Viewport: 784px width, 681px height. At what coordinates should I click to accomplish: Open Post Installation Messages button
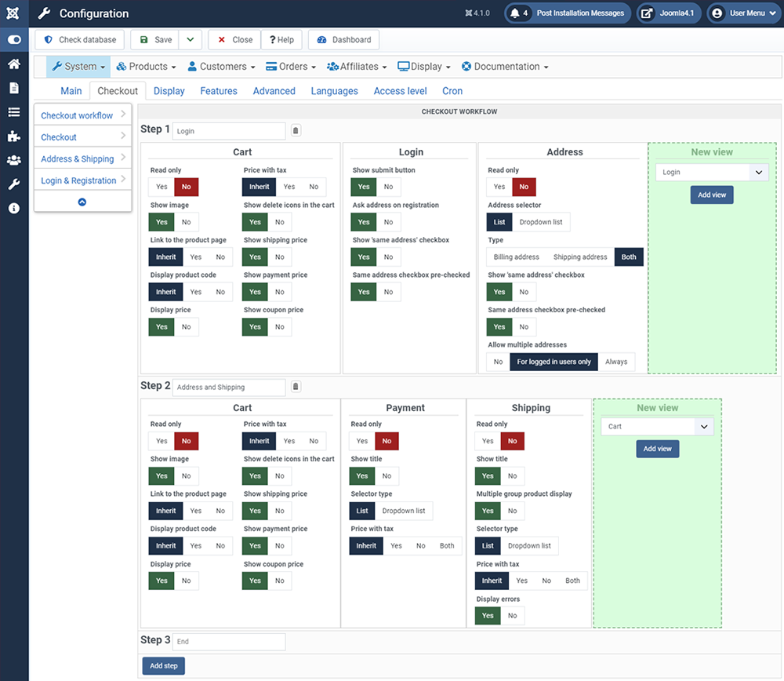(568, 13)
